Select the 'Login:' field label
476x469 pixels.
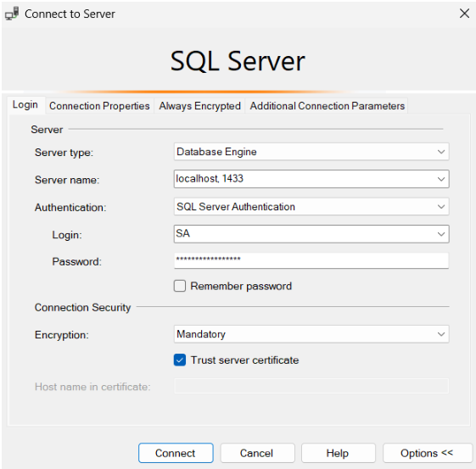pyautogui.click(x=67, y=235)
